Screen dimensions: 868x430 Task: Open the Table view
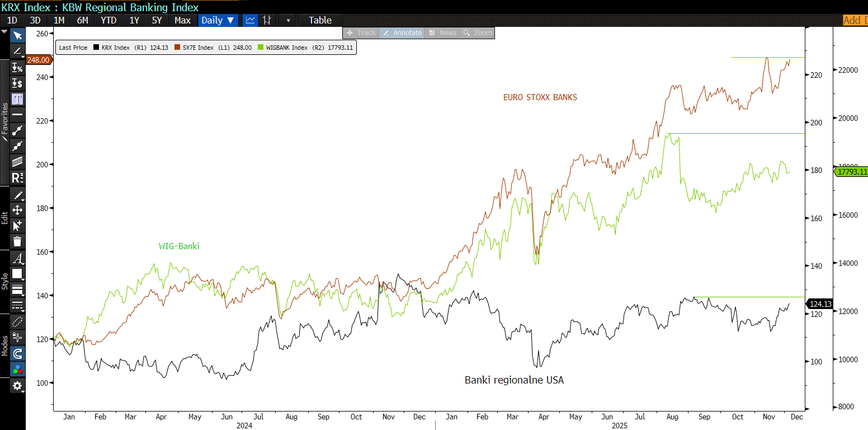coord(320,20)
